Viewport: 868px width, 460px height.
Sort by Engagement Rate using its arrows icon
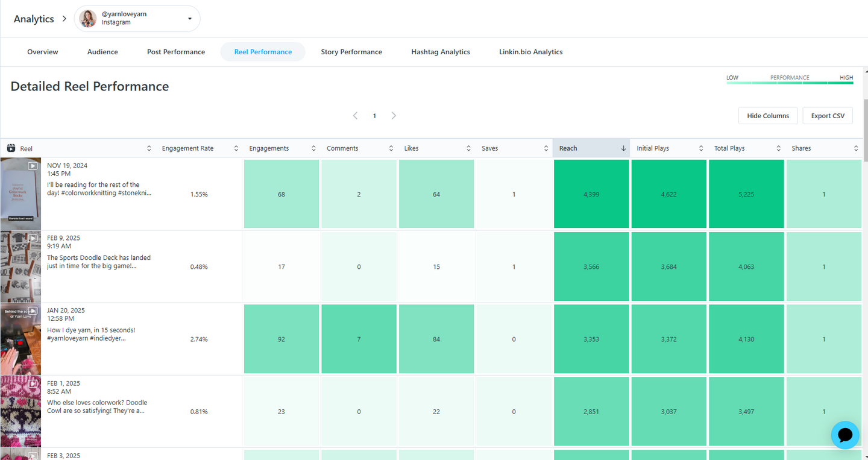coord(235,148)
